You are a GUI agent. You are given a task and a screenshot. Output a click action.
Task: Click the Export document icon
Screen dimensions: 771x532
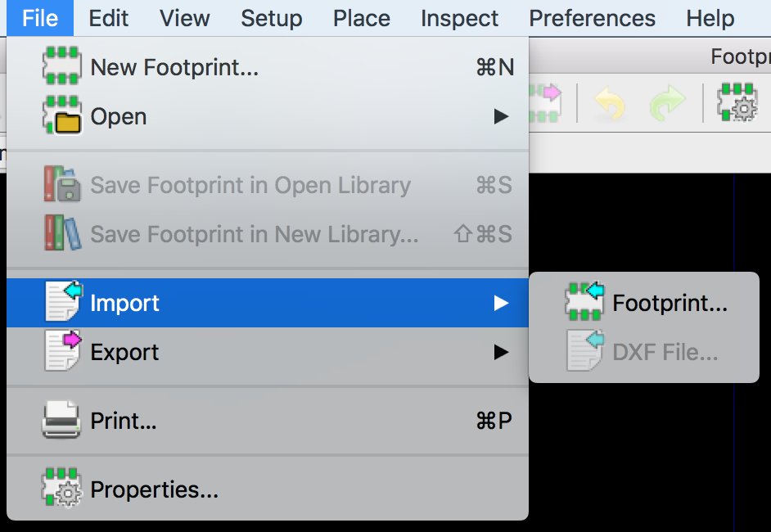click(x=63, y=352)
